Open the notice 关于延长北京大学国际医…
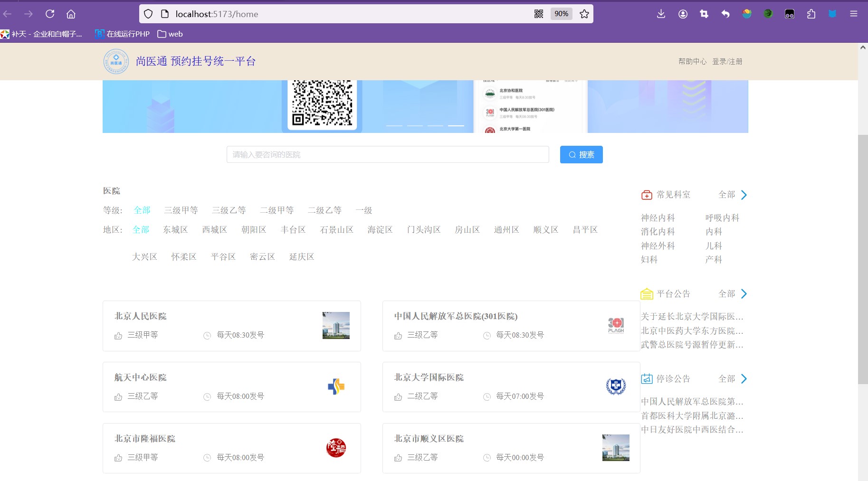The height and width of the screenshot is (481, 868). [x=692, y=317]
